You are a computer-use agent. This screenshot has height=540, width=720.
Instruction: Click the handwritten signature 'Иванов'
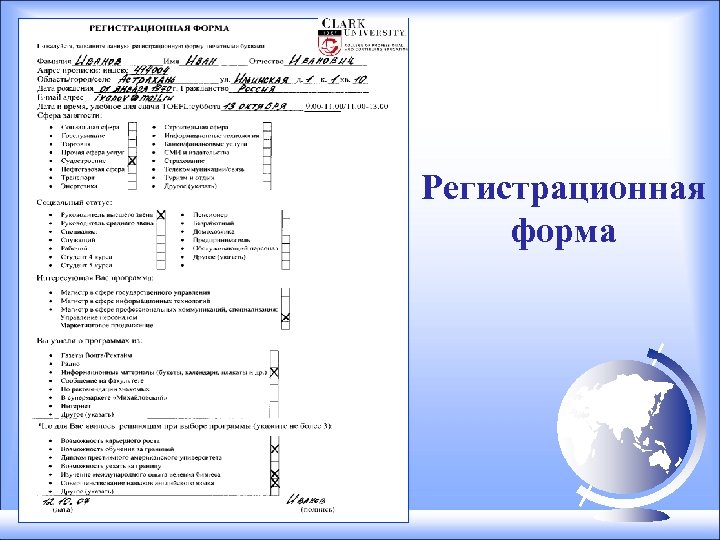click(306, 500)
